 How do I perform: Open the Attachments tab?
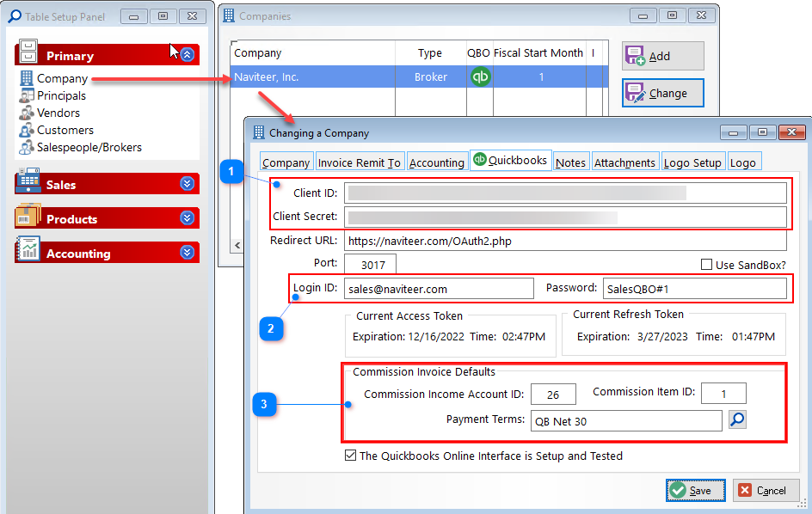(624, 162)
